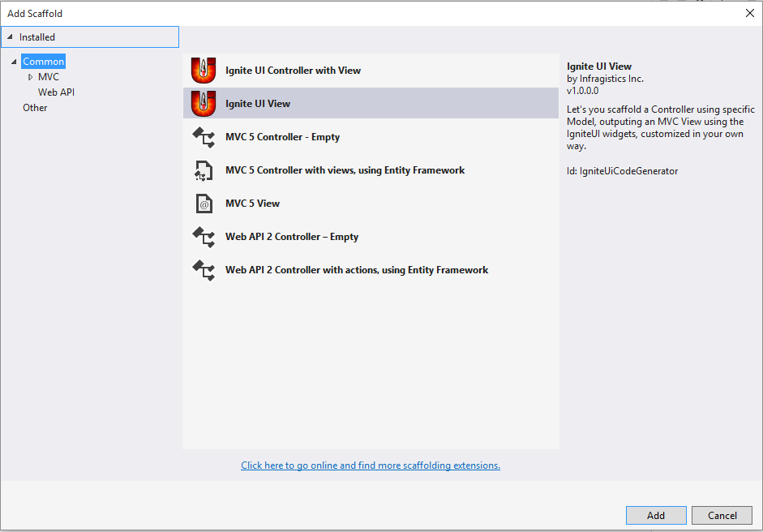763x532 pixels.
Task: Click the MVC 5 Controller with views icon
Action: pyautogui.click(x=203, y=170)
